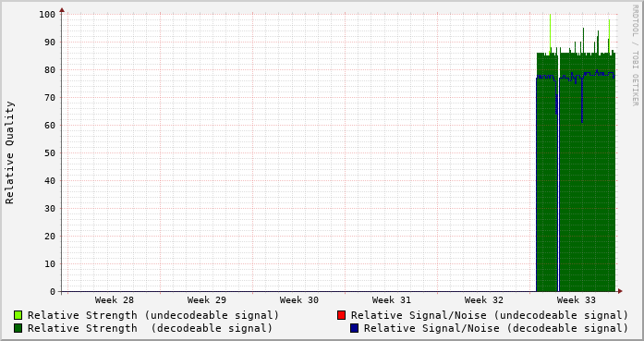Click the Week 30 axis label

point(299,300)
